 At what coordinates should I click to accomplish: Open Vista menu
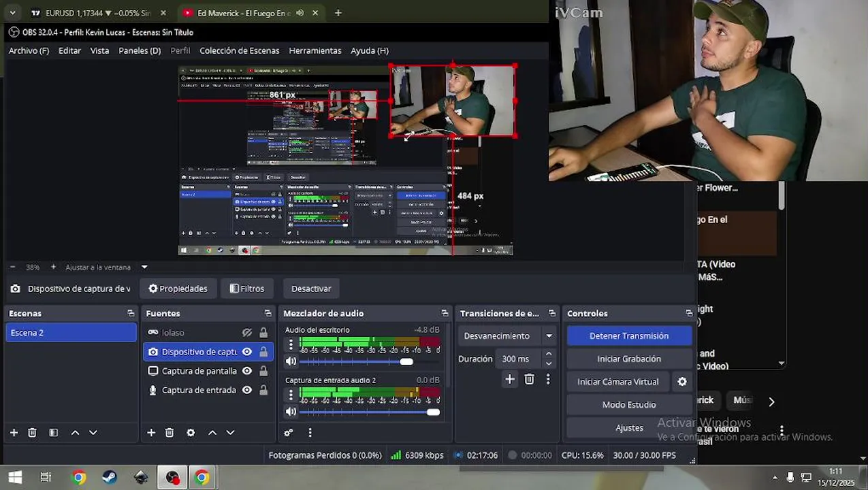coord(99,50)
